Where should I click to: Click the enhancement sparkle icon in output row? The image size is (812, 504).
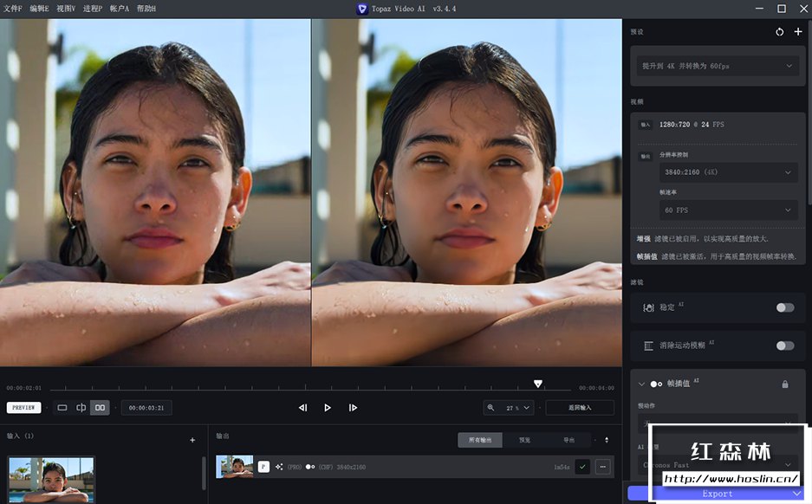click(279, 467)
